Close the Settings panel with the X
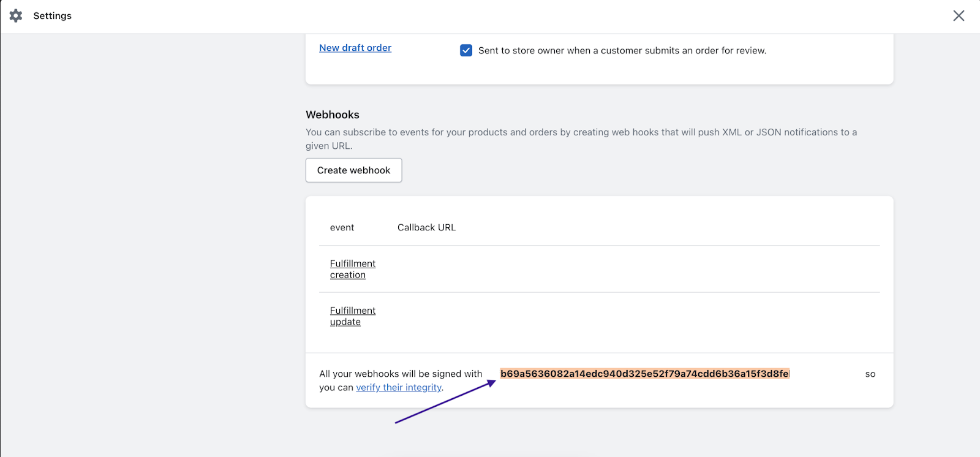The height and width of the screenshot is (457, 980). 959,16
